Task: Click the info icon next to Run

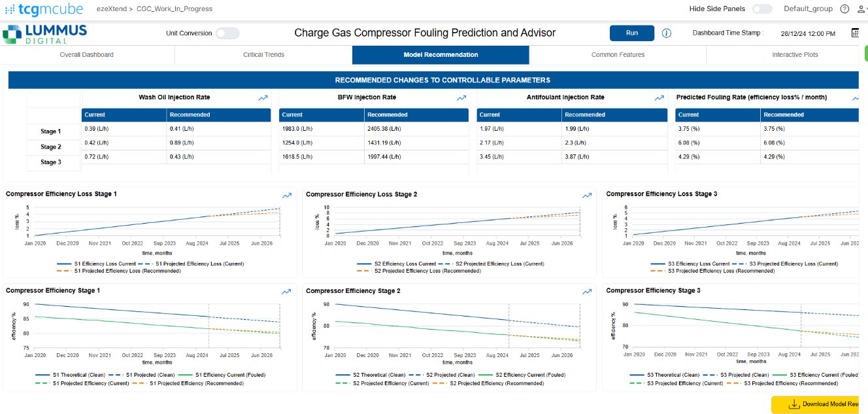Action: [x=667, y=33]
